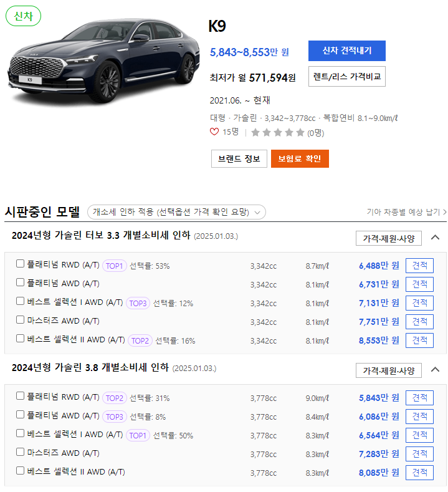Click the K9 model title

pyautogui.click(x=217, y=26)
